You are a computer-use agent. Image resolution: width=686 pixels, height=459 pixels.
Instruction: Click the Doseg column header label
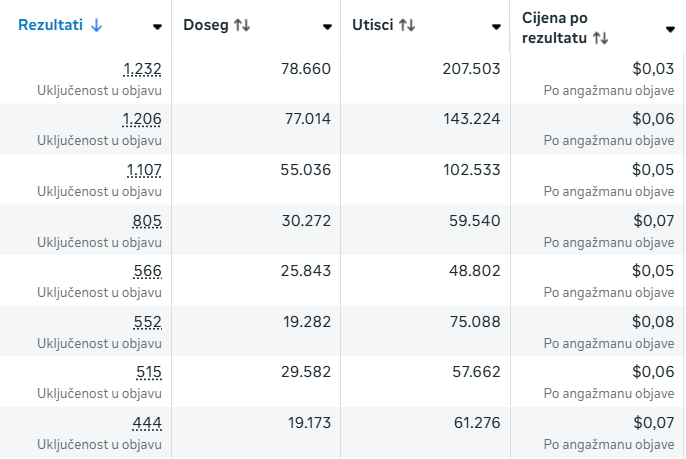tap(205, 26)
